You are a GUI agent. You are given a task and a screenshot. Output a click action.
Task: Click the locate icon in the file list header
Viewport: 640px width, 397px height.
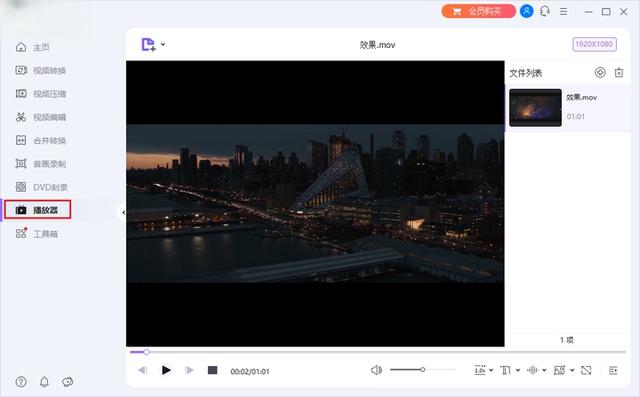click(x=600, y=73)
